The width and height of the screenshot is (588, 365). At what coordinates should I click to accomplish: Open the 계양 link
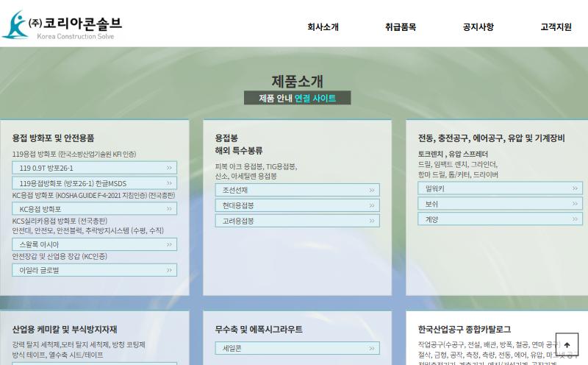(501, 219)
